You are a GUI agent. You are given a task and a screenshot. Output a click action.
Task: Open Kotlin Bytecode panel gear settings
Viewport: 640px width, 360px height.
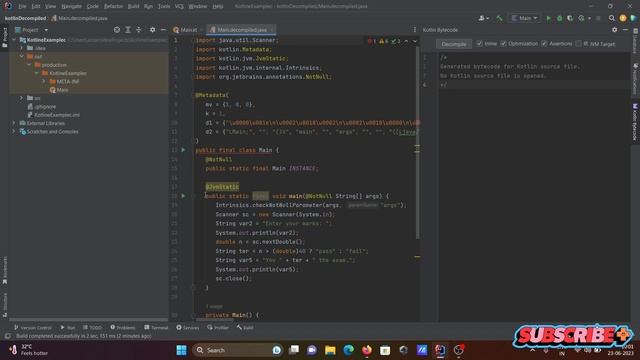614,30
